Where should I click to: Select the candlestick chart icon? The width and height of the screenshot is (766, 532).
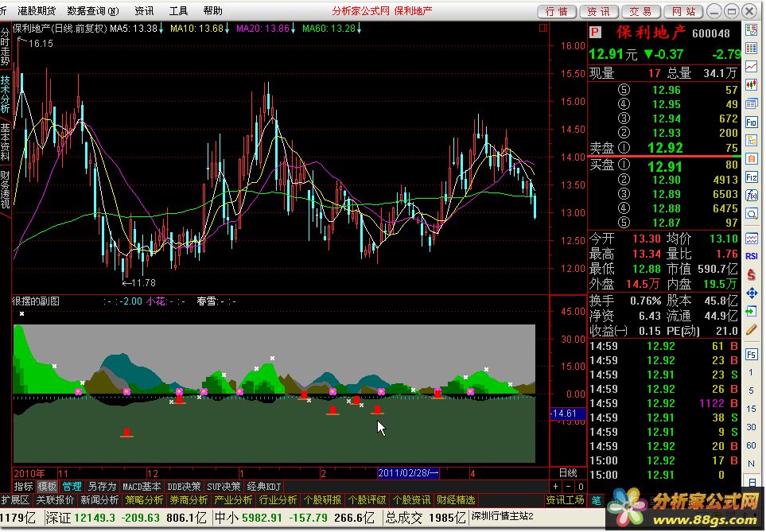(x=752, y=84)
